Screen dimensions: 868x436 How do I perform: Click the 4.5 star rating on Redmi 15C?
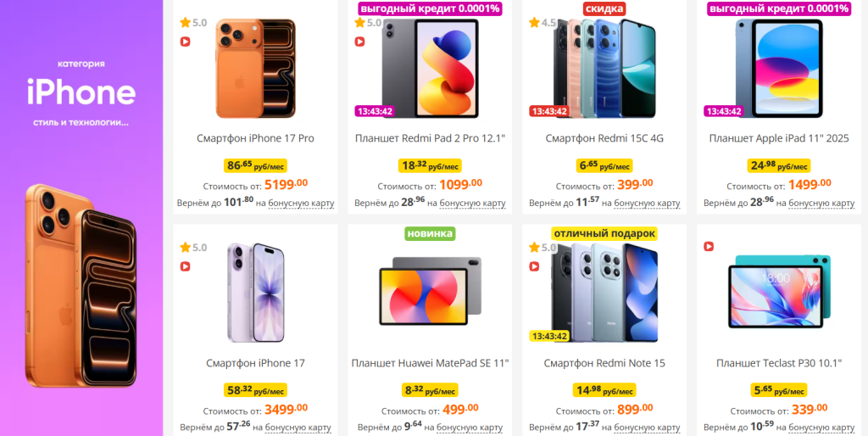pyautogui.click(x=542, y=23)
